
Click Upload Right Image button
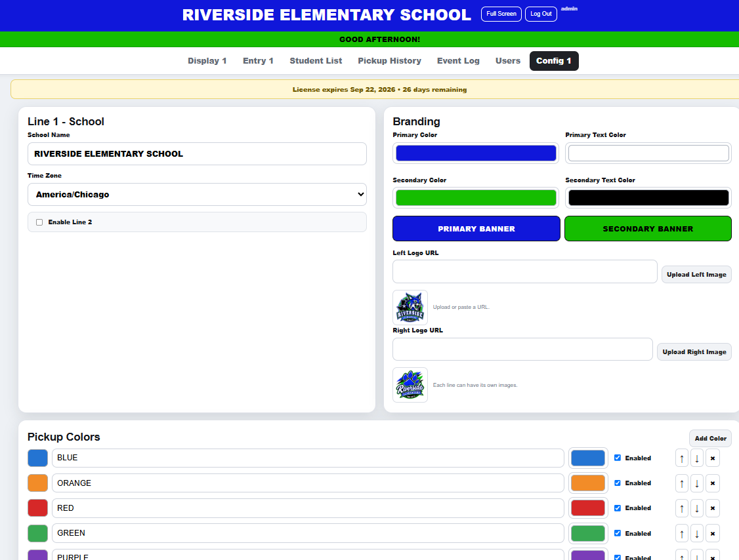click(694, 352)
